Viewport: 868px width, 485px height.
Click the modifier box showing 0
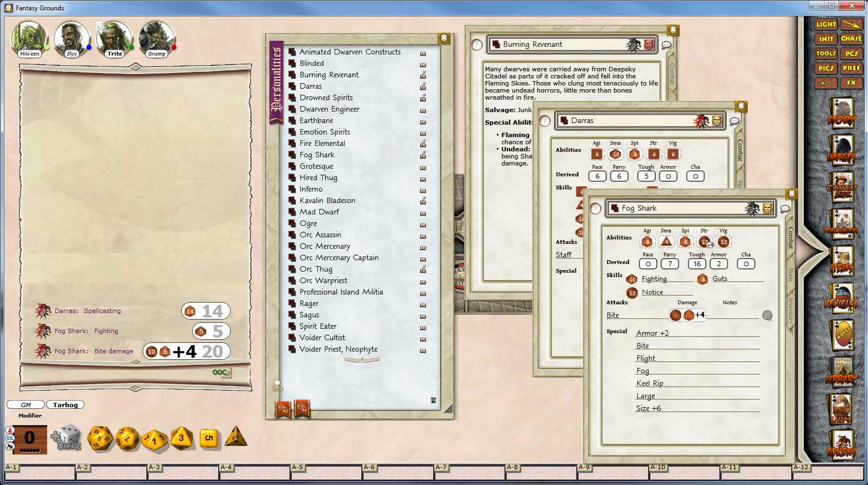click(x=29, y=438)
